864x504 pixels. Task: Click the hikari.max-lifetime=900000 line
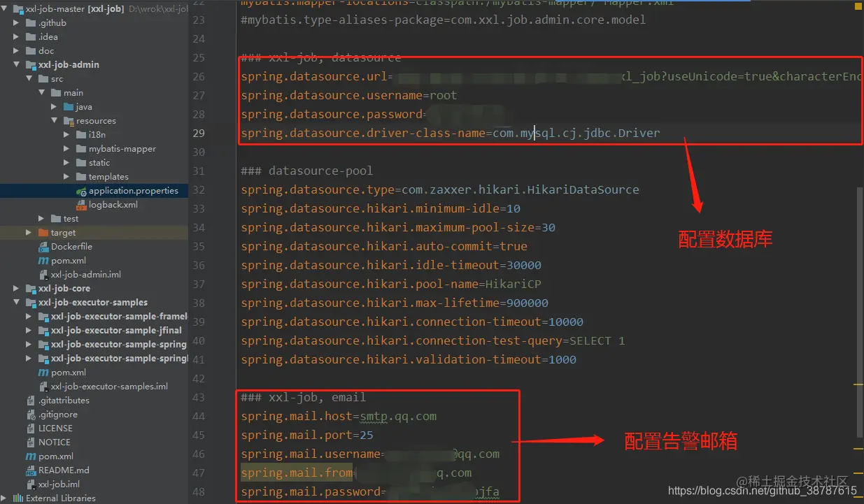[395, 303]
